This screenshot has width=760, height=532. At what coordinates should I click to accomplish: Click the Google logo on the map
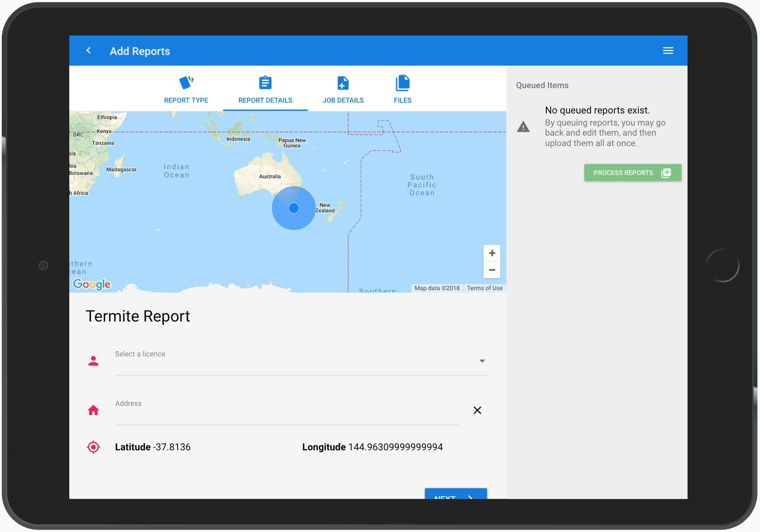[x=92, y=284]
